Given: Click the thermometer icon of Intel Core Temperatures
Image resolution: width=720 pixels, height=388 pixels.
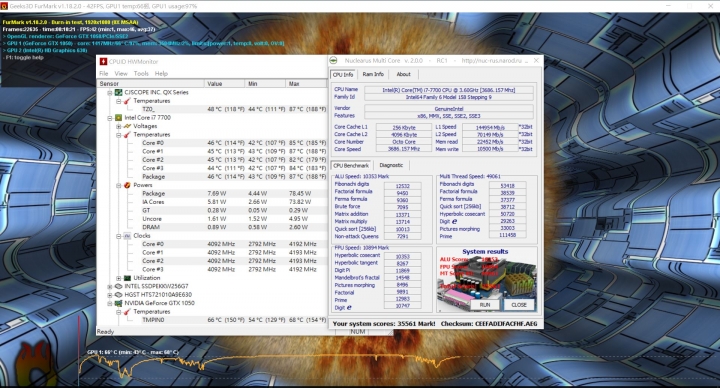Looking at the screenshot, I should click(127, 135).
